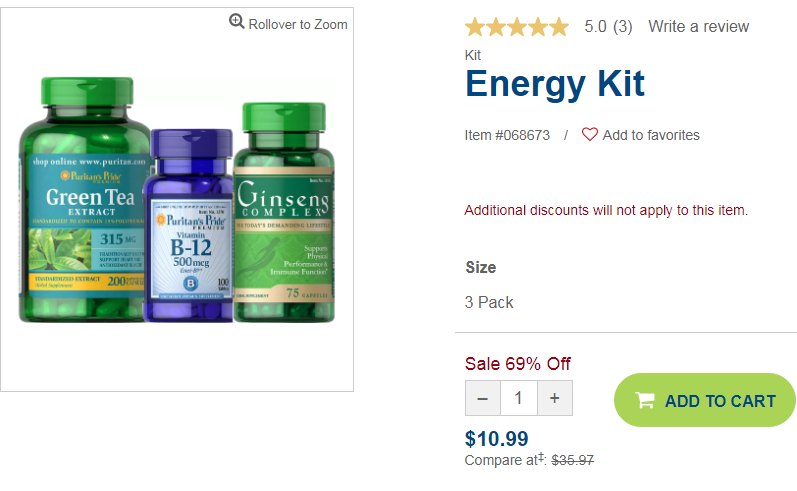Decrease quantity with minus button
This screenshot has height=491, width=797.
(482, 398)
